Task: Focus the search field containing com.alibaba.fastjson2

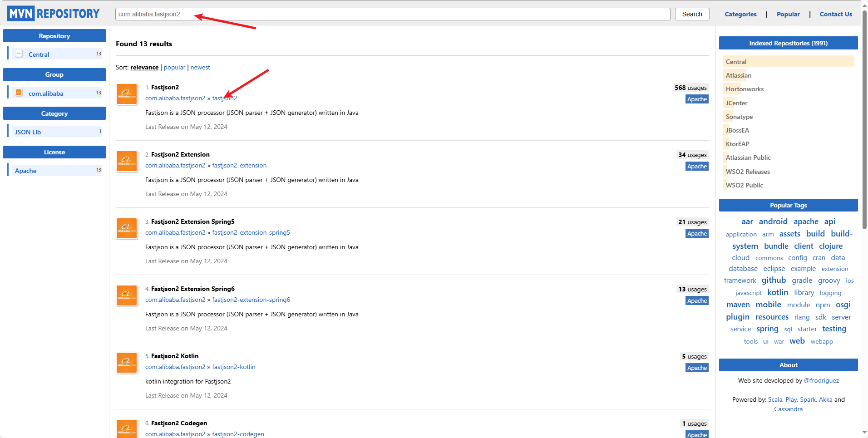Action: point(393,14)
